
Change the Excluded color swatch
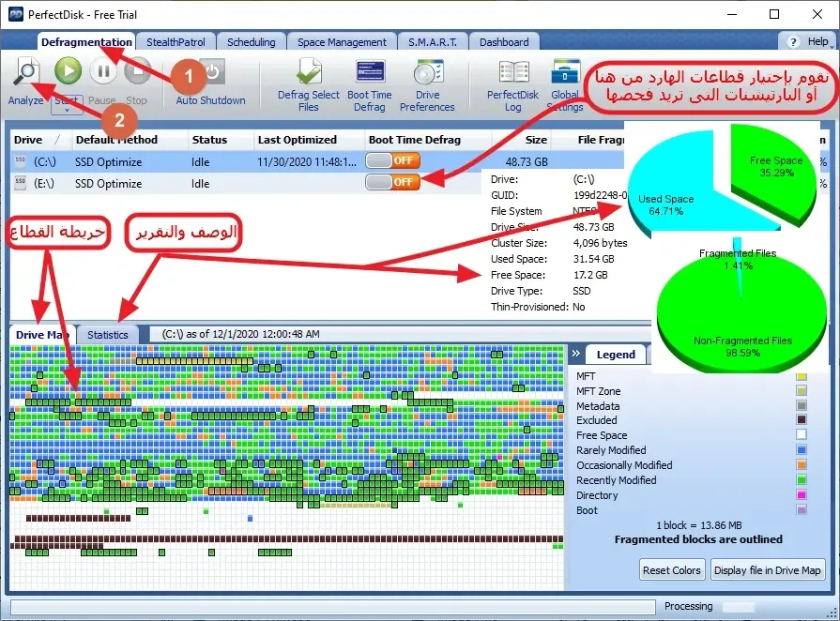(802, 419)
